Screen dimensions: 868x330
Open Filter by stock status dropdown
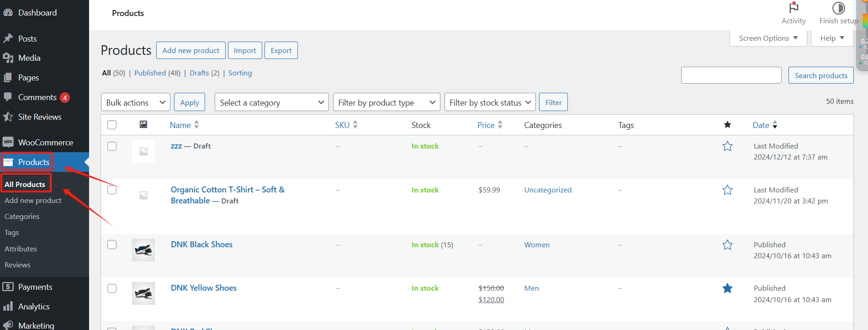pyautogui.click(x=490, y=102)
